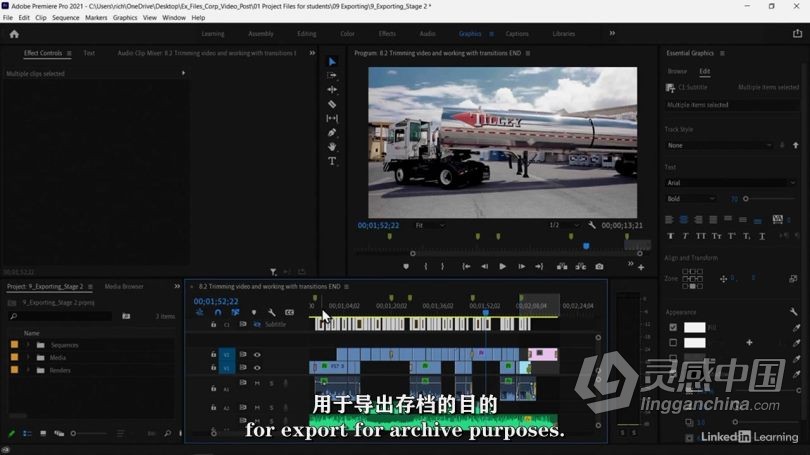This screenshot has height=455, width=810.
Task: Click Add Marker in Program Monitor
Action: tap(406, 266)
